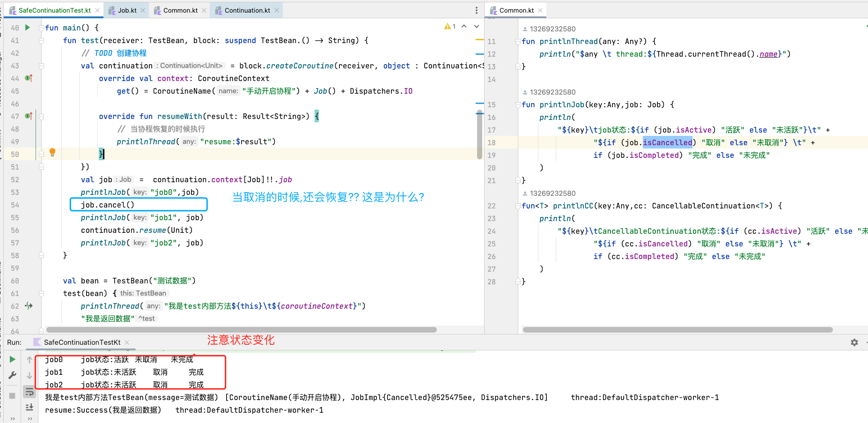Screen dimensions: 868x423
Task: Click the horizontal scrollbar of left editor
Action: pyautogui.click(x=242, y=330)
